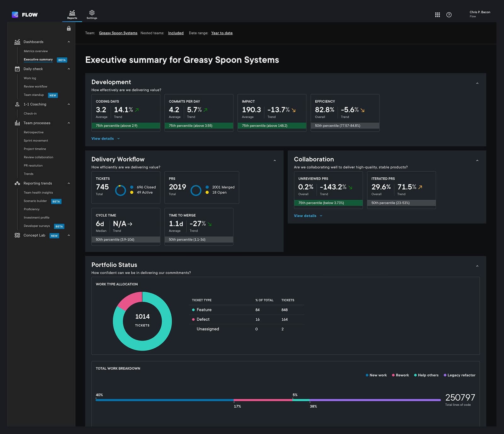Open Developer surveys page
This screenshot has width=504, height=434.
point(37,226)
